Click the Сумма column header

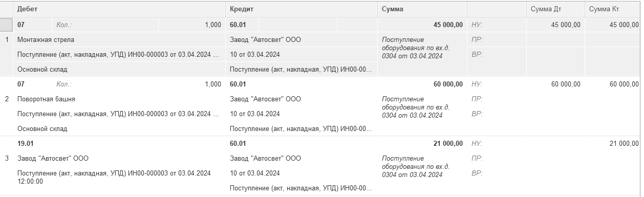tap(422, 9)
